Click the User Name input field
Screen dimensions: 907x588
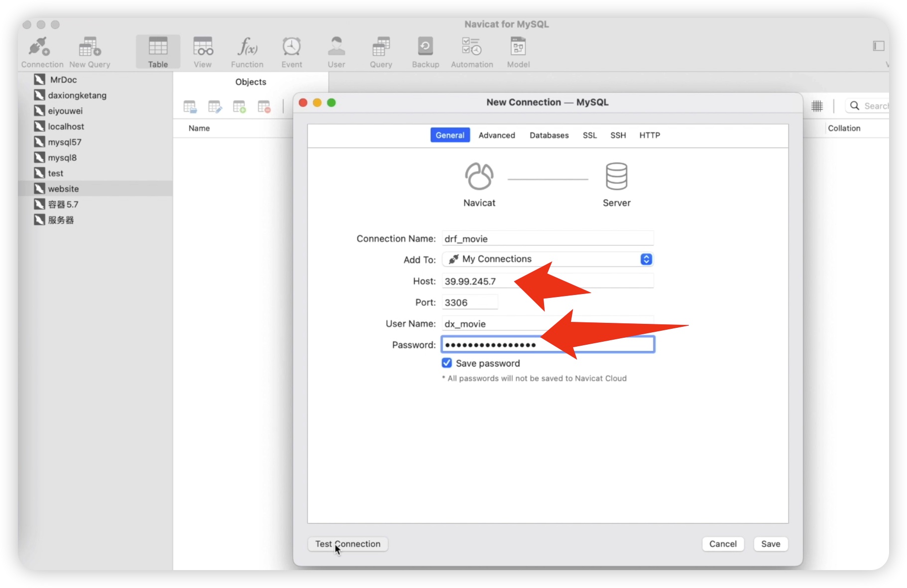[548, 324]
